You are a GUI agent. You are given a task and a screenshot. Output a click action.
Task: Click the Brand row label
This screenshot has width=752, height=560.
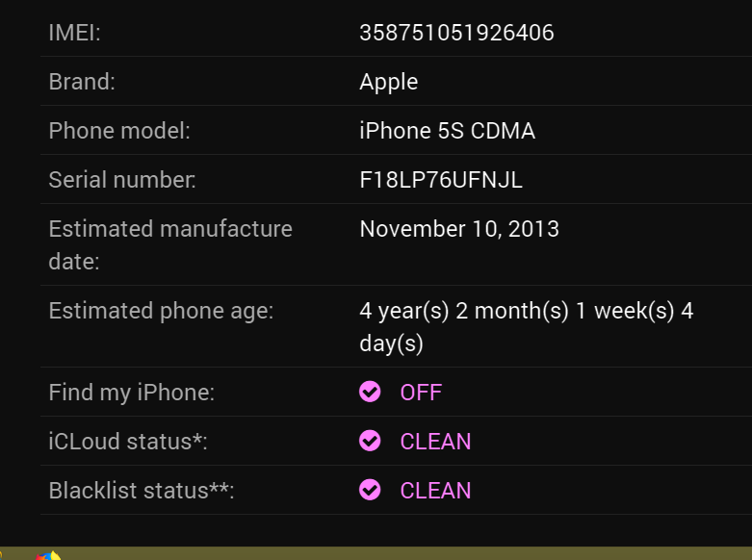point(82,82)
